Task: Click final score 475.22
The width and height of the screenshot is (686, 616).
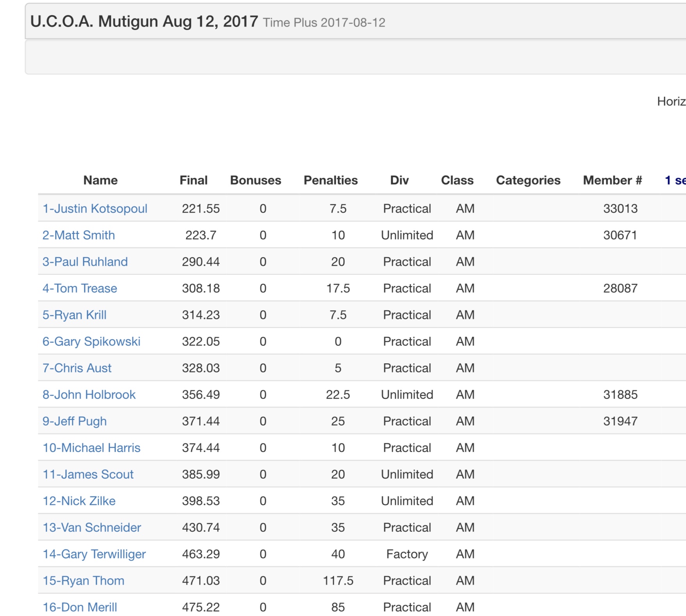Action: click(x=201, y=607)
